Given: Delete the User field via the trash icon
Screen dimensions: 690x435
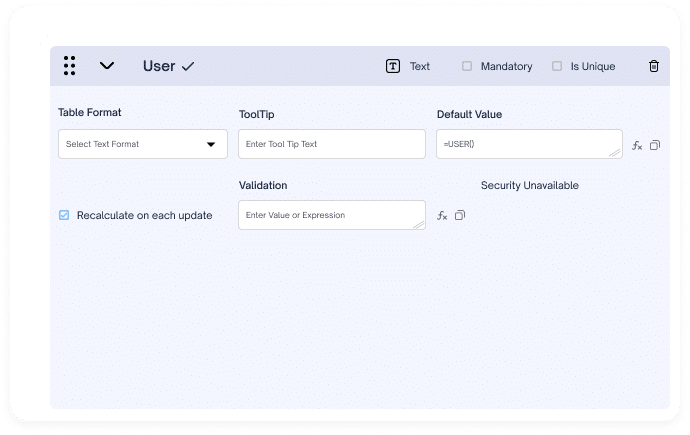Looking at the screenshot, I should point(654,66).
